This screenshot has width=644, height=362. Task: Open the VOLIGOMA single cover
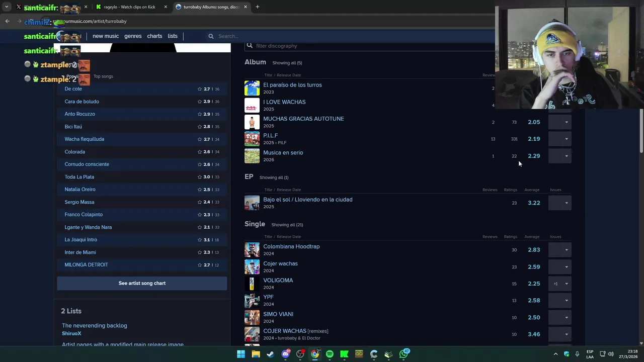[x=252, y=284]
